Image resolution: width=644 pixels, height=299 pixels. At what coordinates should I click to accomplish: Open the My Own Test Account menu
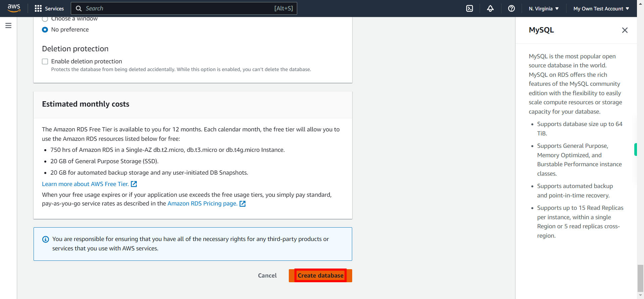tap(601, 9)
